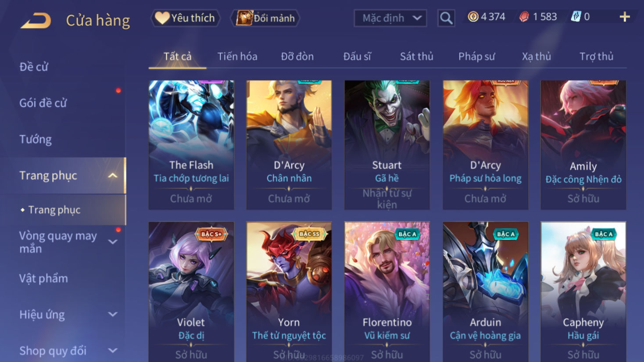Image resolution: width=644 pixels, height=362 pixels.
Task: Tap the gold coin currency icon
Action: pos(473,17)
